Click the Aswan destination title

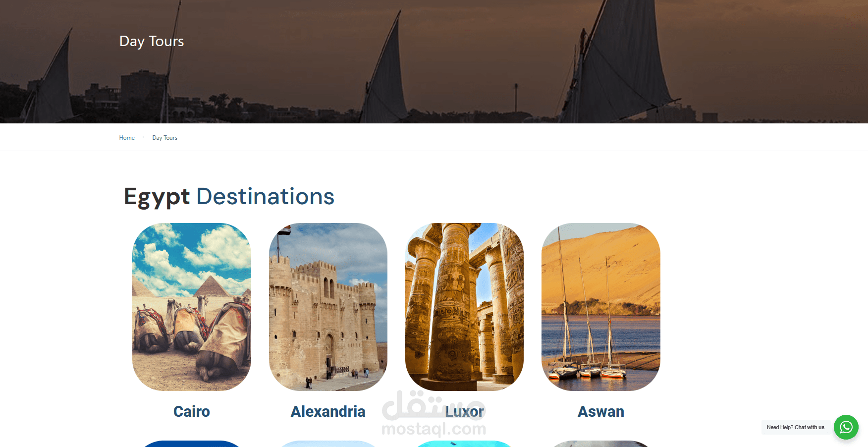coord(601,411)
